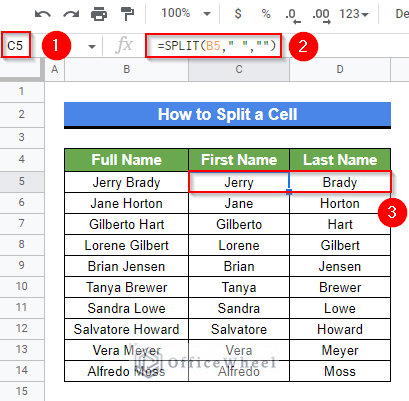The height and width of the screenshot is (401, 409).
Task: Click the Undo arrow icon
Action: pos(43,14)
